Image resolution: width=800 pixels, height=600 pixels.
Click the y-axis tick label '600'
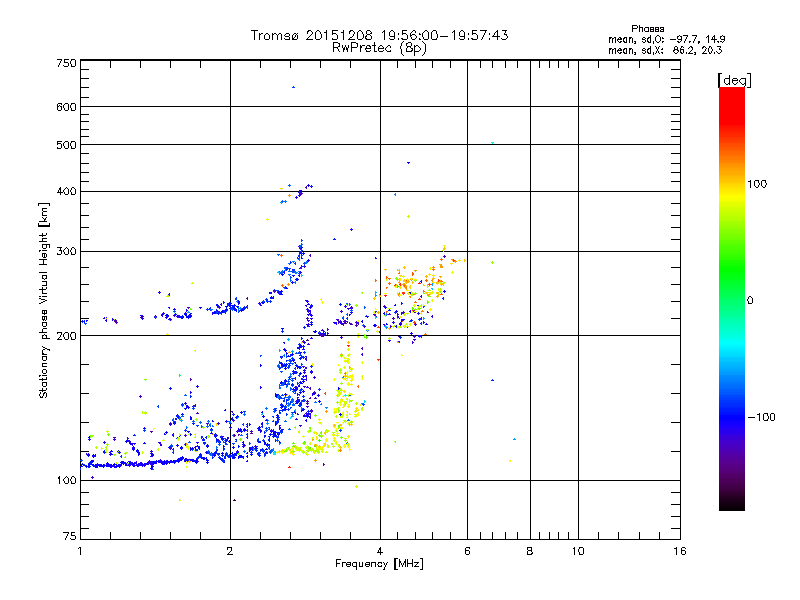[x=66, y=107]
